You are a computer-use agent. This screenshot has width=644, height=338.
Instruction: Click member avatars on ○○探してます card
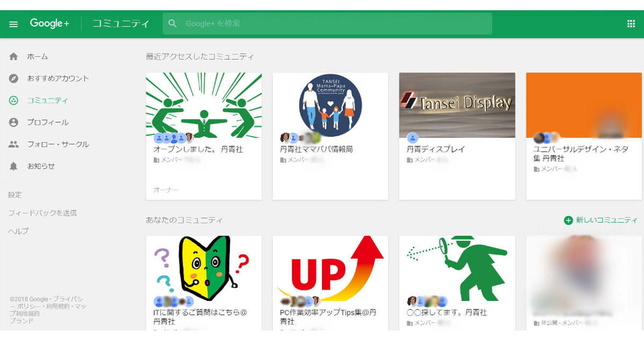coord(427,301)
